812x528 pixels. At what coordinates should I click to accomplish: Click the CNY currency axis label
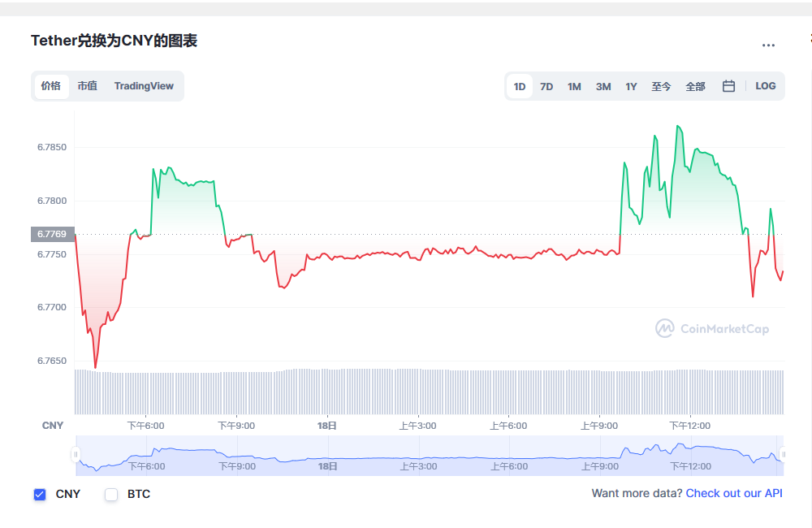click(52, 426)
